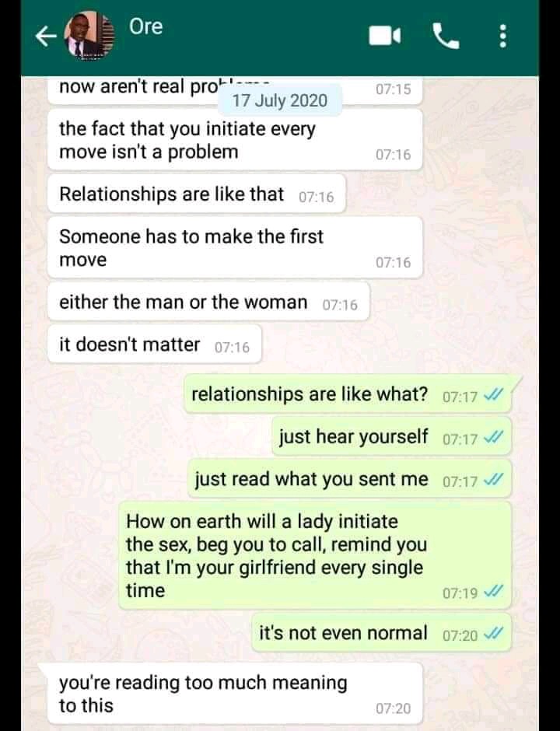The height and width of the screenshot is (731, 560).
Task: Open Ore's profile picture
Action: (89, 36)
